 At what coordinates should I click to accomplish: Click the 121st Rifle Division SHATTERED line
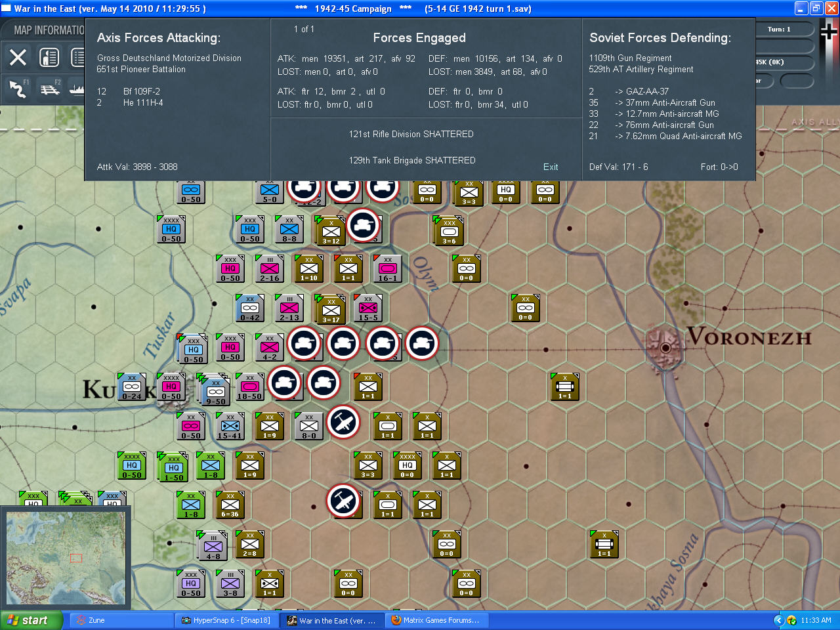pyautogui.click(x=411, y=134)
